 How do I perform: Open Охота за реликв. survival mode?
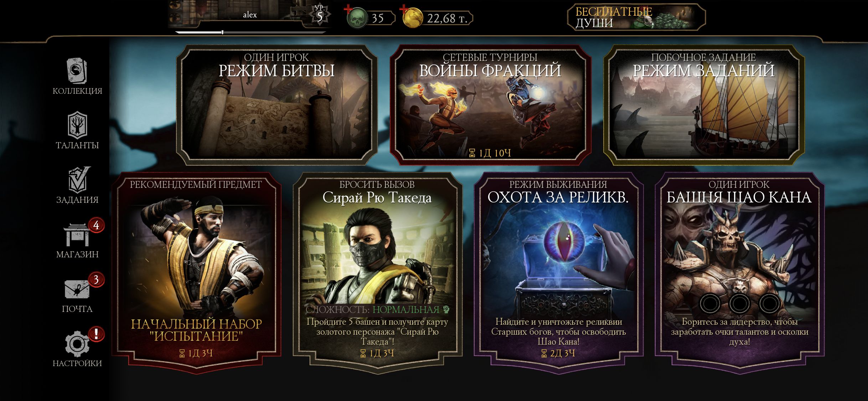tap(558, 273)
